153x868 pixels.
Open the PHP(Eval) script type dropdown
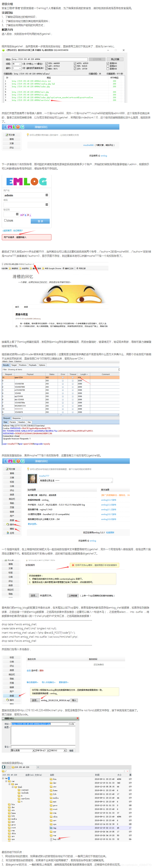tap(48, 750)
